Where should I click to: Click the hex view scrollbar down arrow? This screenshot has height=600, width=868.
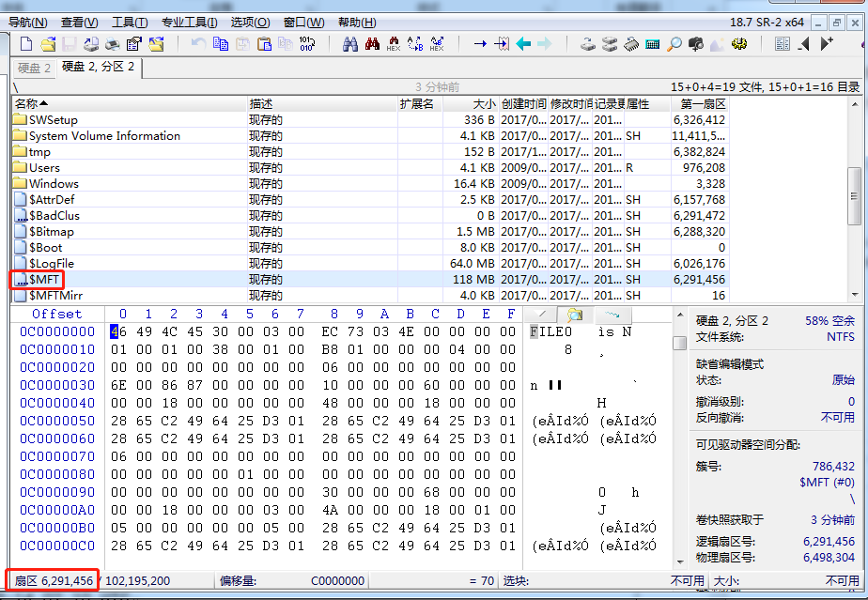(680, 562)
